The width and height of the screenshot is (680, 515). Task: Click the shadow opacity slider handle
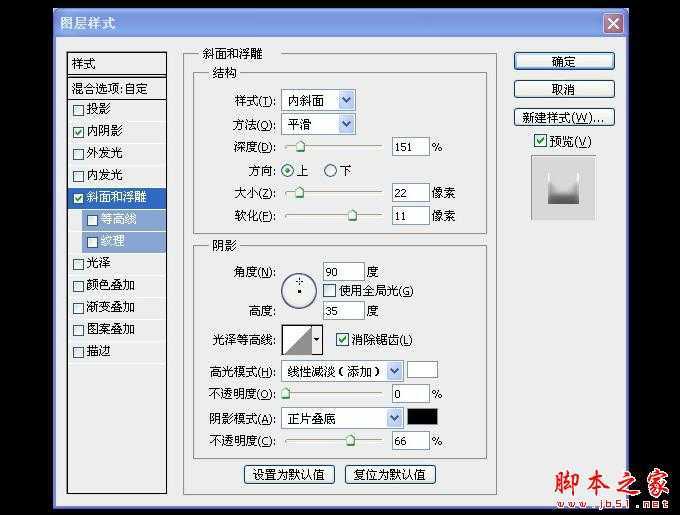(x=350, y=441)
